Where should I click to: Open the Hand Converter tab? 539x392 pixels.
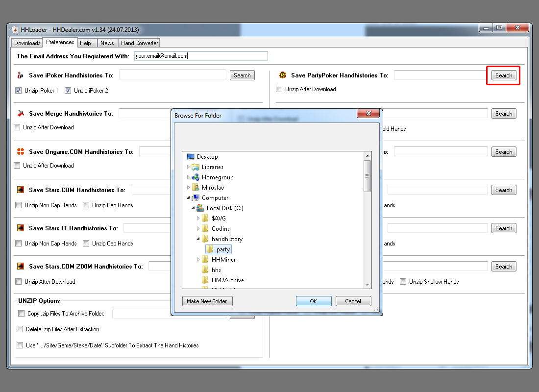point(139,43)
